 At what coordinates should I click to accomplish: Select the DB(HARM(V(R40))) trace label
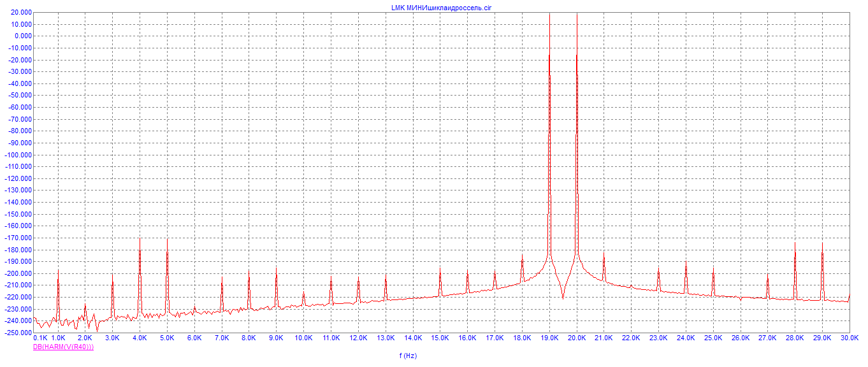64,347
